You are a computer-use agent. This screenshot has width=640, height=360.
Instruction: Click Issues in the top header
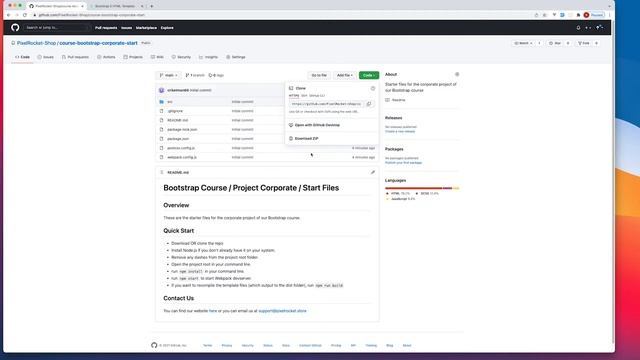click(127, 28)
